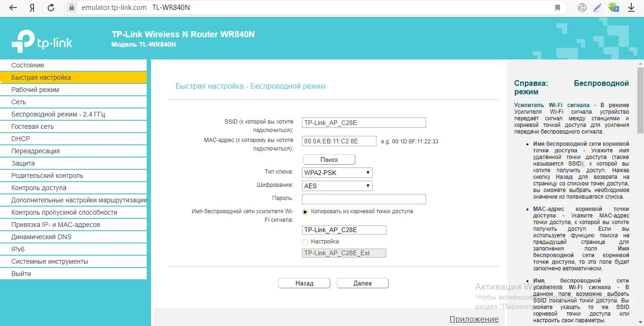This screenshot has height=326, width=644.
Task: Click the padlock site security icon
Action: click(x=72, y=8)
